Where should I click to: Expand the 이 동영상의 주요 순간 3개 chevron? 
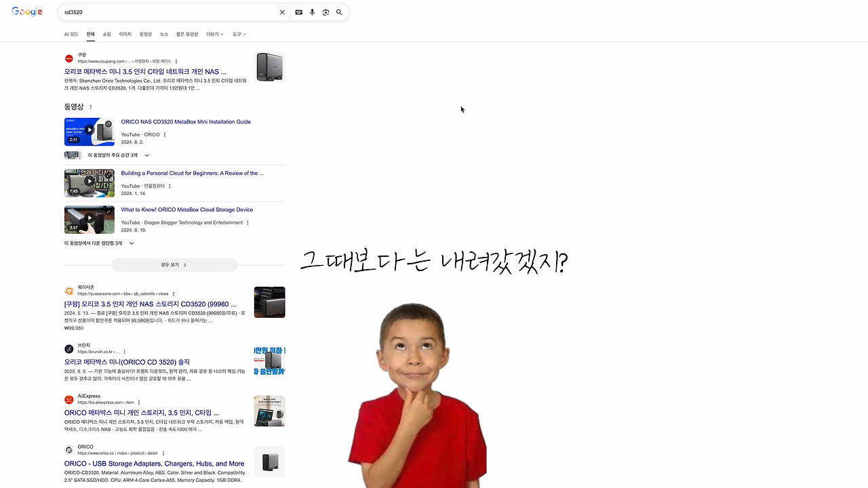tap(146, 155)
